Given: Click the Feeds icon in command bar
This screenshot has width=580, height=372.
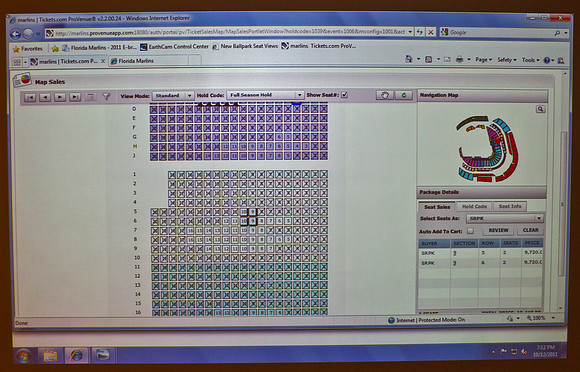Looking at the screenshot, I should [428, 60].
